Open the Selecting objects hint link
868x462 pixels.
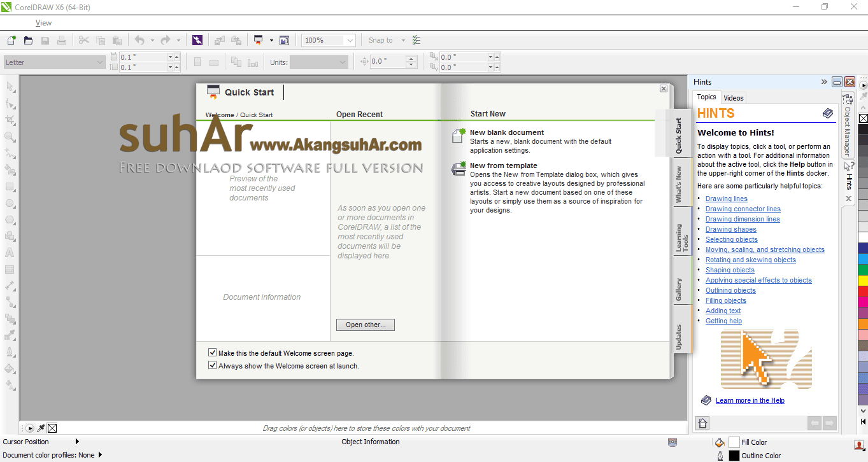(x=732, y=239)
